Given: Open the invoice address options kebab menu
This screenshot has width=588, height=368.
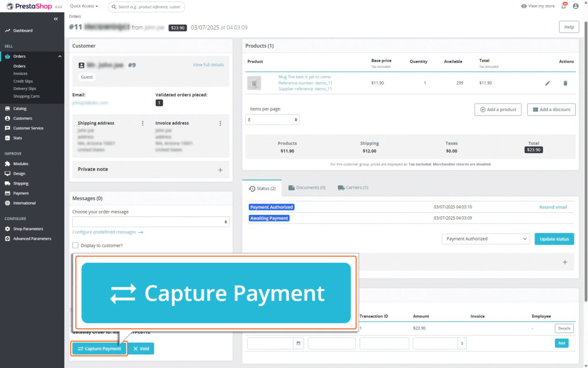Looking at the screenshot, I should click(220, 122).
